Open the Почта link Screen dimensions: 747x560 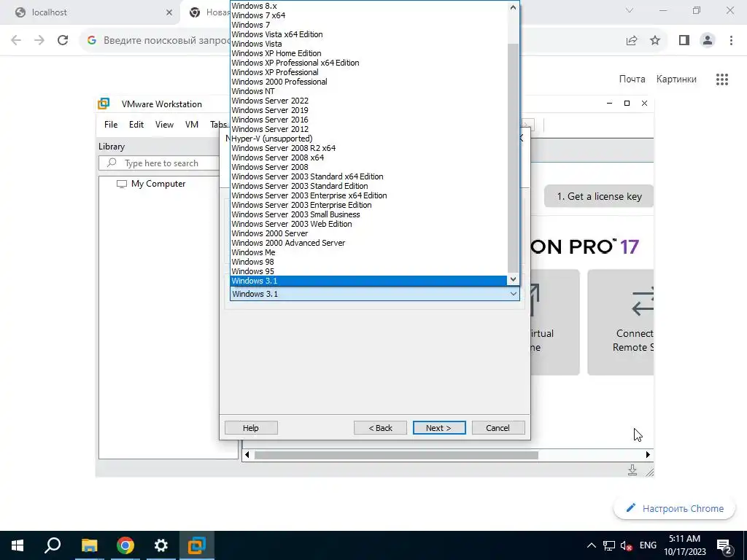point(632,79)
